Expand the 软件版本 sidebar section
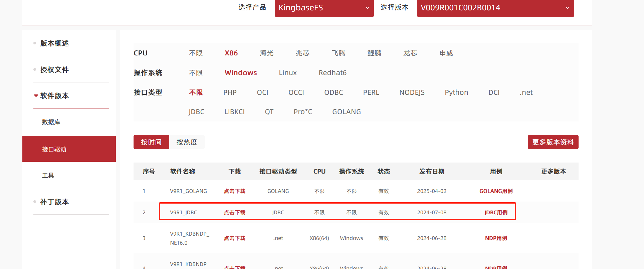Viewport: 644px width, 269px height. 54,96
